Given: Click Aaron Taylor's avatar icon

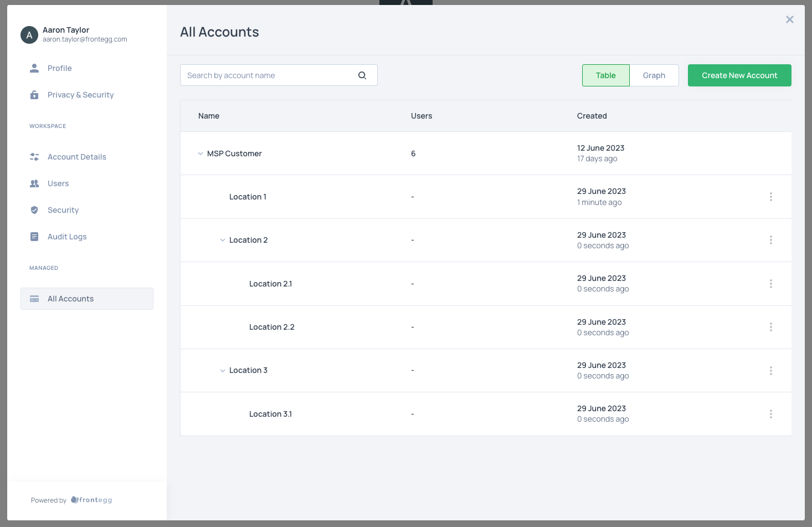Looking at the screenshot, I should tap(29, 35).
